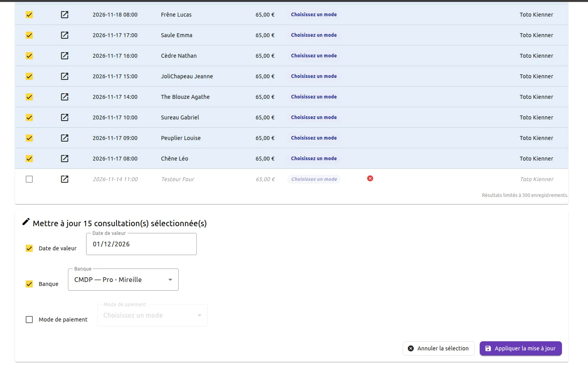This screenshot has height=367, width=588.
Task: Choose payment mode for Saule Emma
Action: pos(314,35)
